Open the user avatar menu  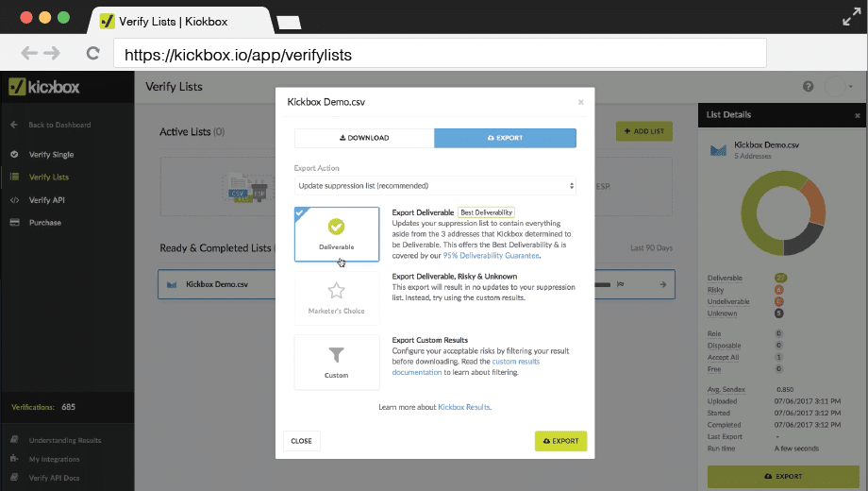839,87
